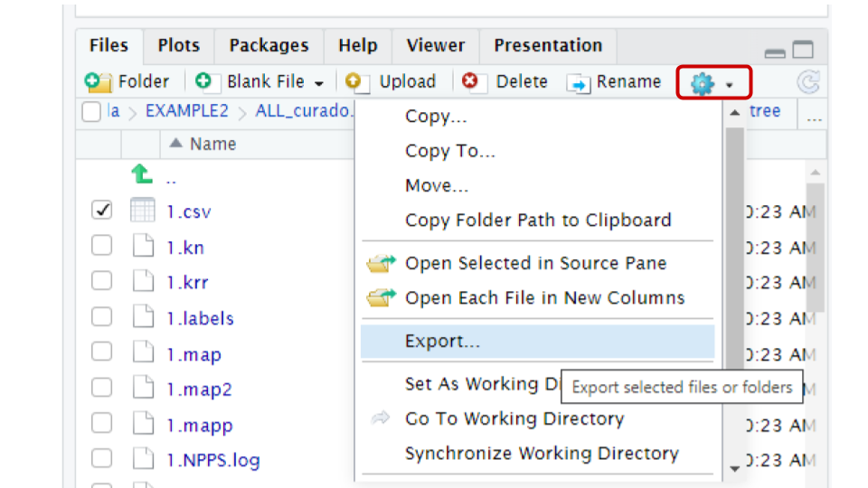Screen dimensions: 868x488
Task: Click the Open Selected in Source Pane icon
Action: [x=382, y=263]
